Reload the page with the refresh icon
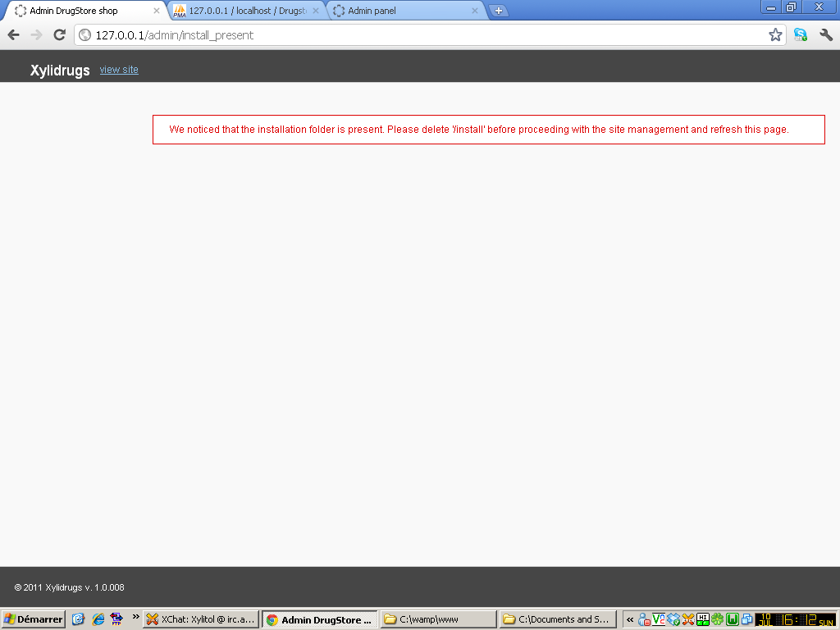Viewport: 840px width, 630px height. click(59, 34)
